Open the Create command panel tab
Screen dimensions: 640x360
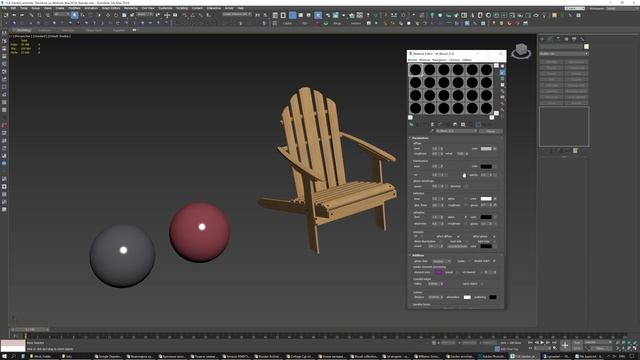(542, 39)
